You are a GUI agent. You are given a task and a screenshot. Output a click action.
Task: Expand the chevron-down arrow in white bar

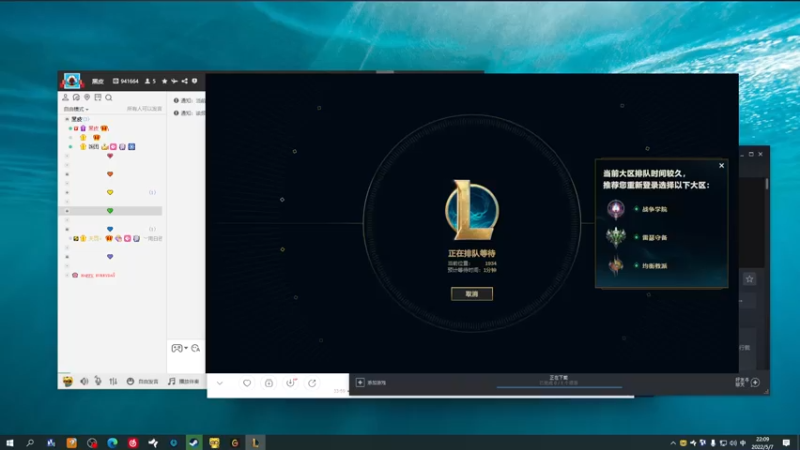[220, 383]
